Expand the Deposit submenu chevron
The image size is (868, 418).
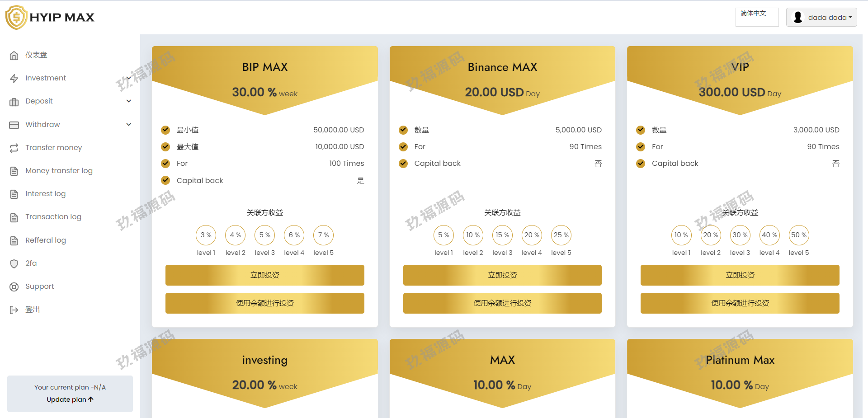tap(129, 101)
